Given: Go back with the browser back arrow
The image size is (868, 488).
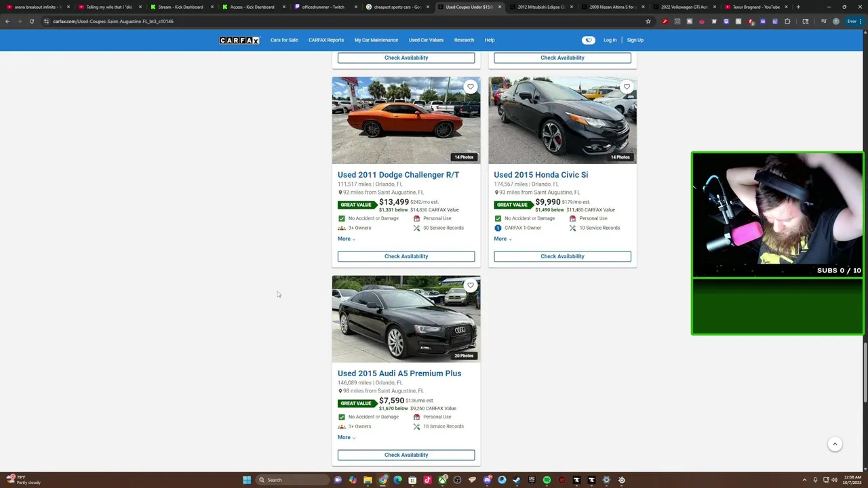Looking at the screenshot, I should 7,21.
